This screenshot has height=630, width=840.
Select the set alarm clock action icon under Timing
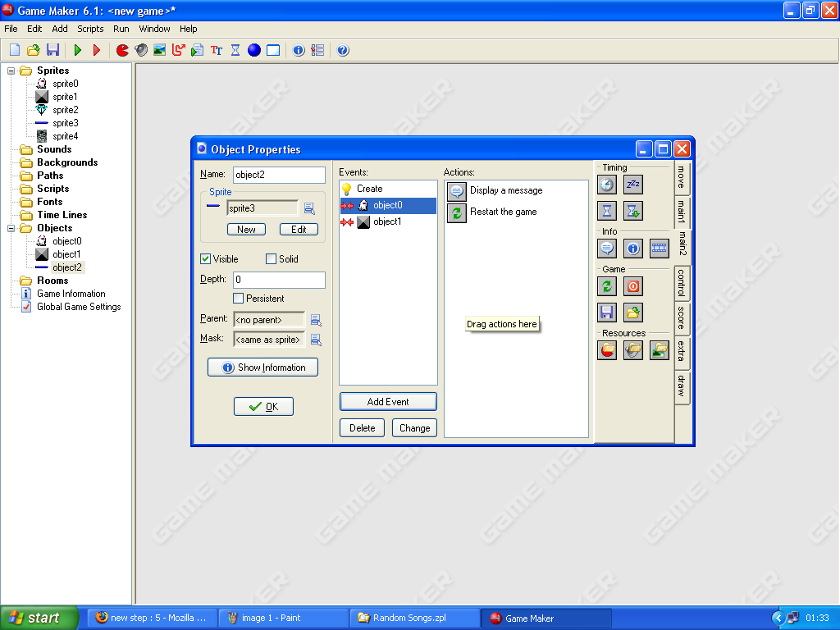click(x=607, y=185)
